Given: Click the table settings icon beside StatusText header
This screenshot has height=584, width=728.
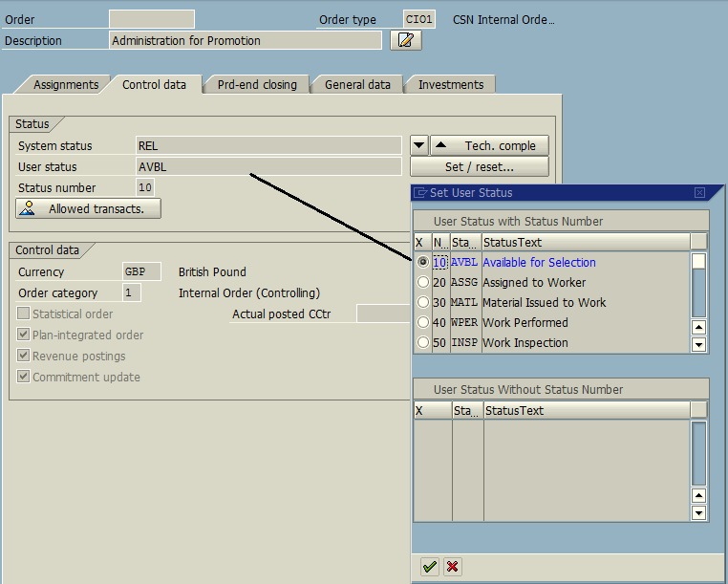Looking at the screenshot, I should (x=698, y=242).
